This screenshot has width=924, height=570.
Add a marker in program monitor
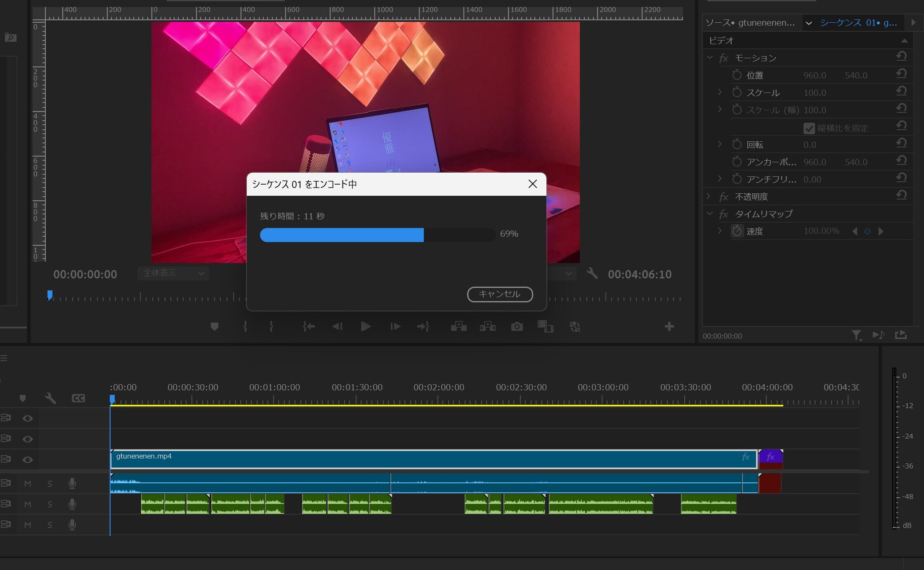tap(214, 327)
